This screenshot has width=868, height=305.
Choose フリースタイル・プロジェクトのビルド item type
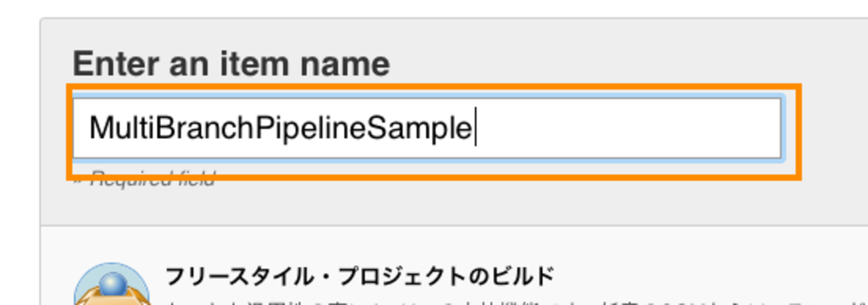[x=359, y=275]
